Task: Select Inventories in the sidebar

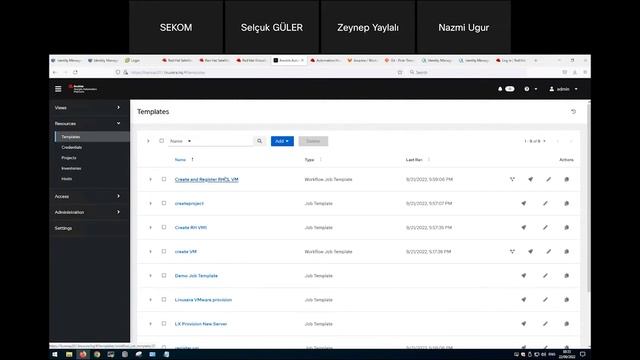Action: coord(71,168)
